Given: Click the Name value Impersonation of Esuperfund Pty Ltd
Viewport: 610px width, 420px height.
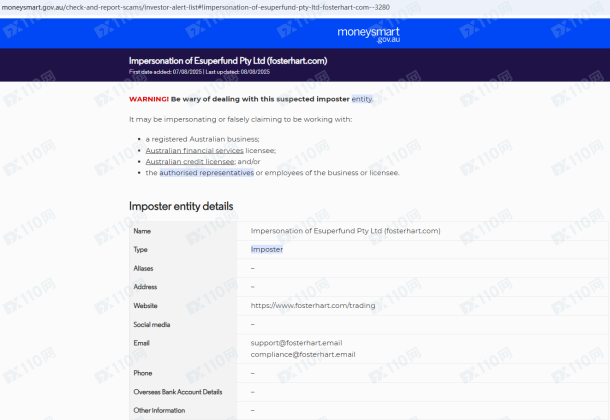Looking at the screenshot, I should [345, 231].
